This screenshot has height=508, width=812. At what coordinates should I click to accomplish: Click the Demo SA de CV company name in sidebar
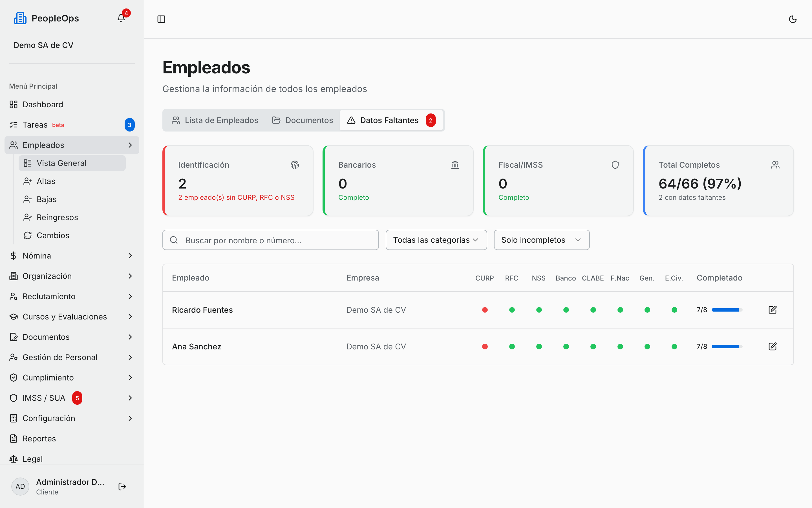43,45
